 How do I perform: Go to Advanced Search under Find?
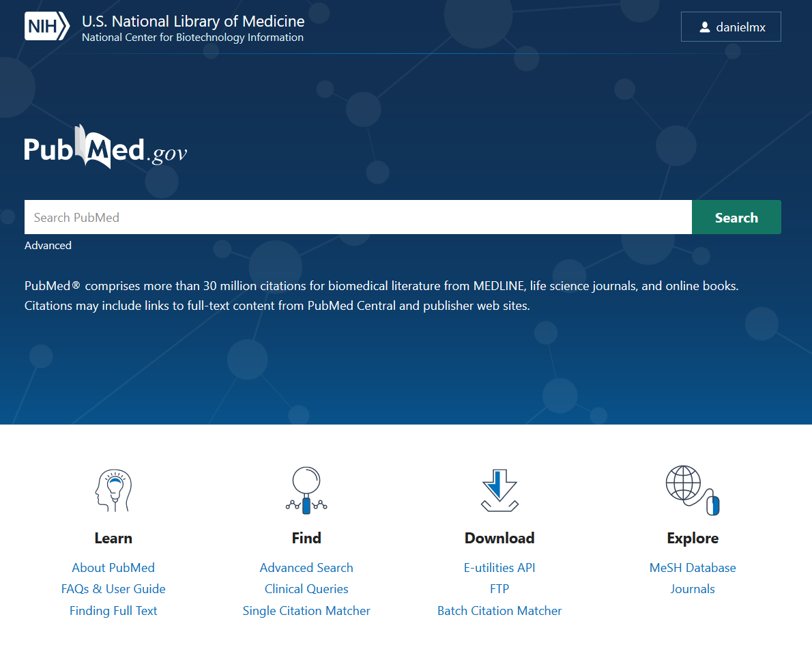click(306, 568)
